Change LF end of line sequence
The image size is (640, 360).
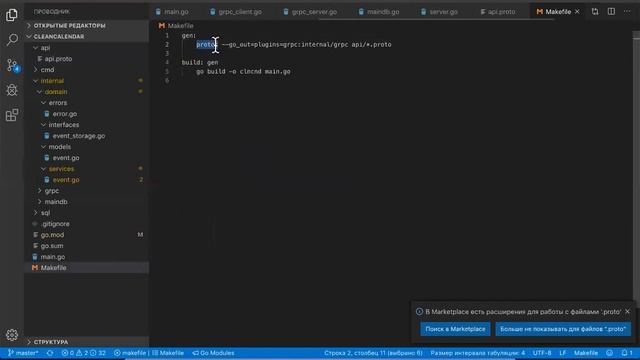pos(562,353)
